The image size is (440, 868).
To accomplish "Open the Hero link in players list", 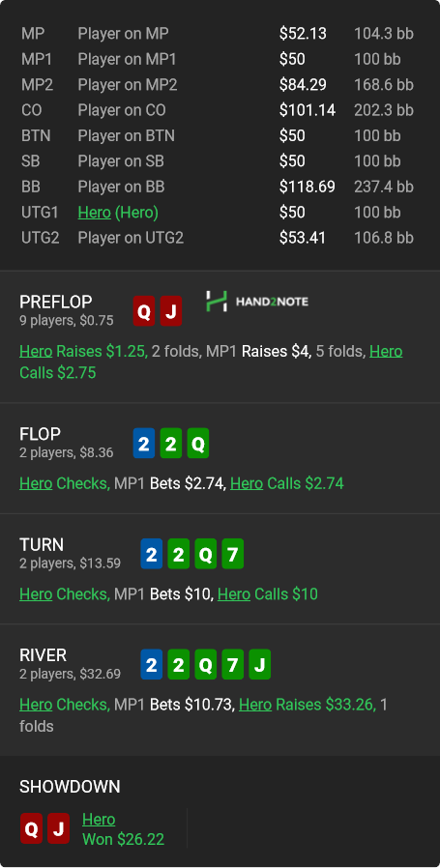I will (94, 212).
